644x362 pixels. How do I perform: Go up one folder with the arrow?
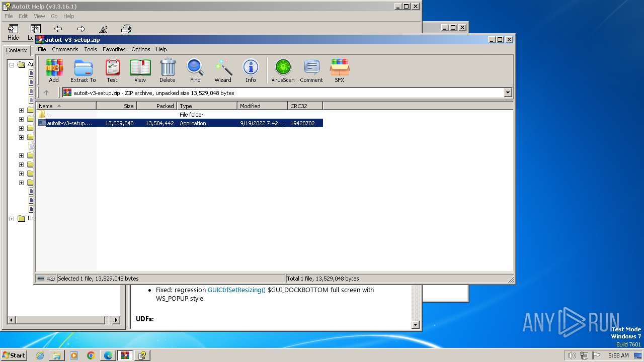pyautogui.click(x=46, y=93)
